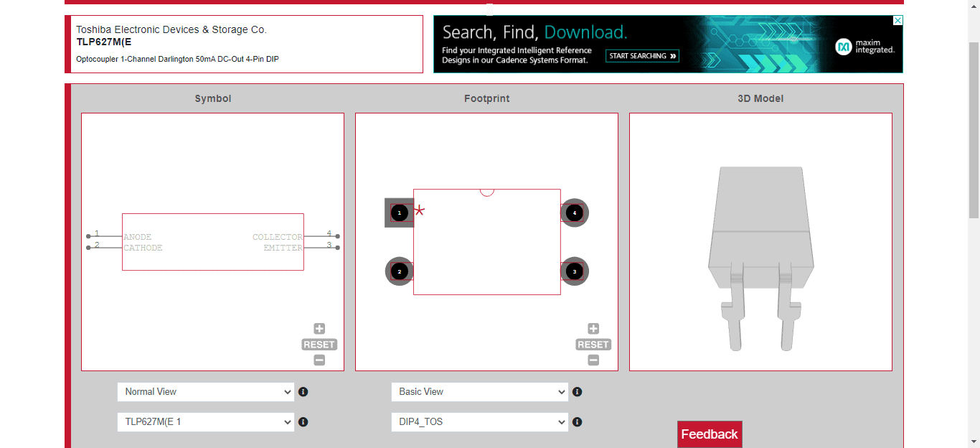The image size is (980, 448).
Task: Click info icon next to Normal View
Action: (303, 392)
